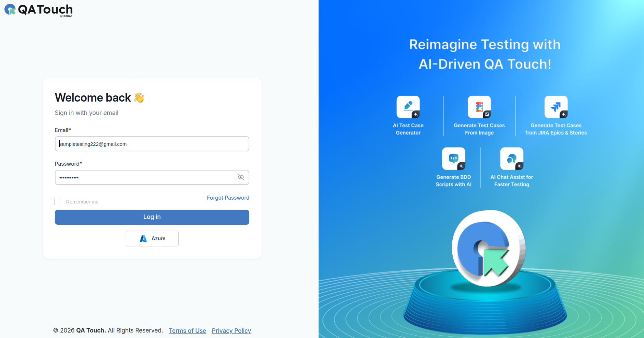The image size is (644, 338).
Task: Open the Terms of Use link
Action: 187,331
